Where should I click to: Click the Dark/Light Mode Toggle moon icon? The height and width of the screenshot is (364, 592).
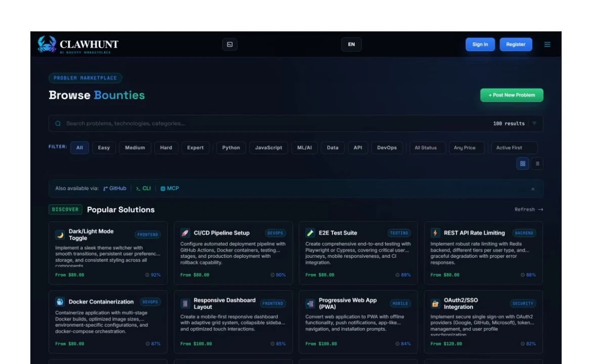coord(60,235)
